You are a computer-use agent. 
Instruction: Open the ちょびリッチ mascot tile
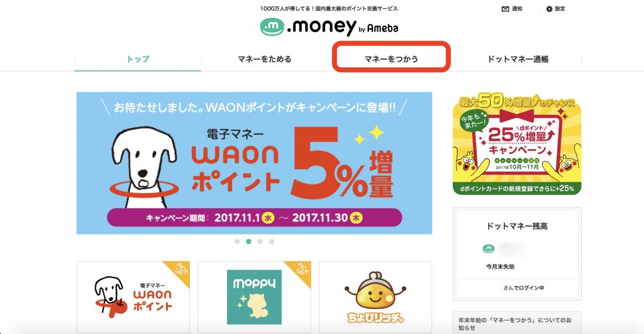[375, 297]
